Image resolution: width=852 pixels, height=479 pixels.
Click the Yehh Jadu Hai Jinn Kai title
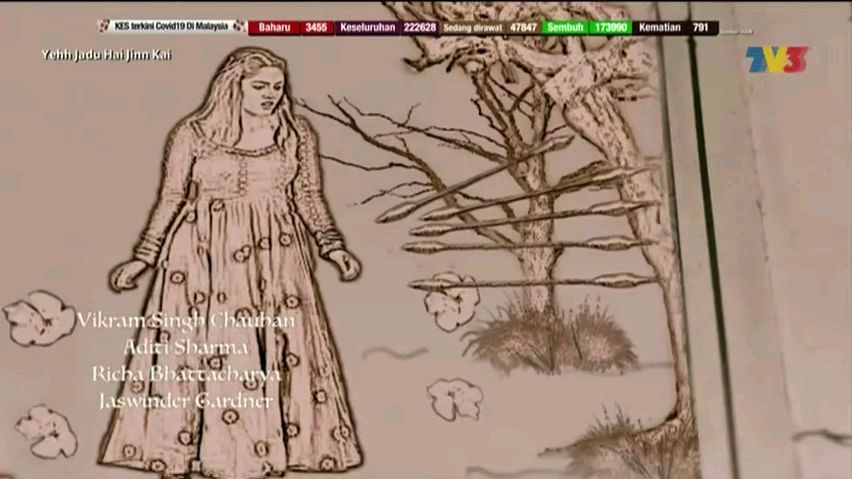pos(107,55)
